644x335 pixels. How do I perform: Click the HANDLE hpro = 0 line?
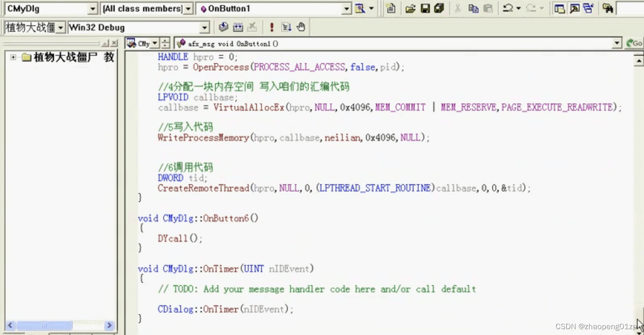pos(198,57)
